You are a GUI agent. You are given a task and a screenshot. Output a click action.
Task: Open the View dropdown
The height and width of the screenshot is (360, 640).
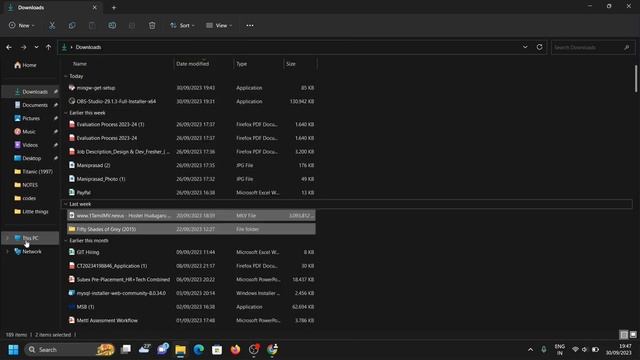pos(219,25)
